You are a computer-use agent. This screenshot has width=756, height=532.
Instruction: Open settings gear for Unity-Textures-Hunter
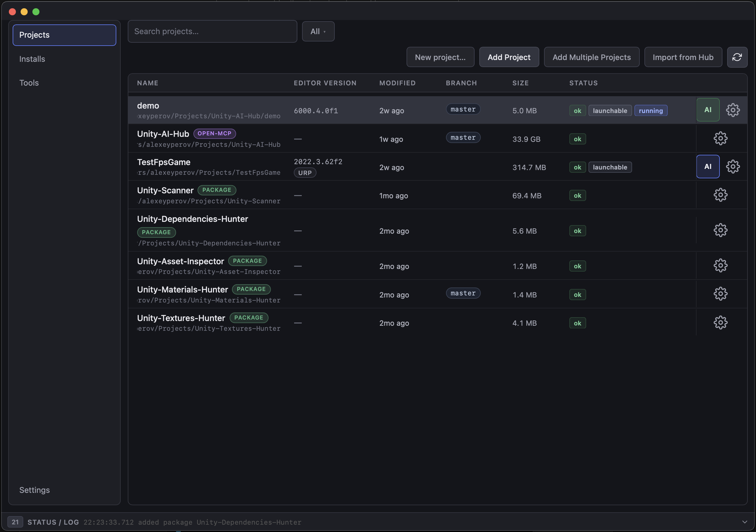pos(720,322)
